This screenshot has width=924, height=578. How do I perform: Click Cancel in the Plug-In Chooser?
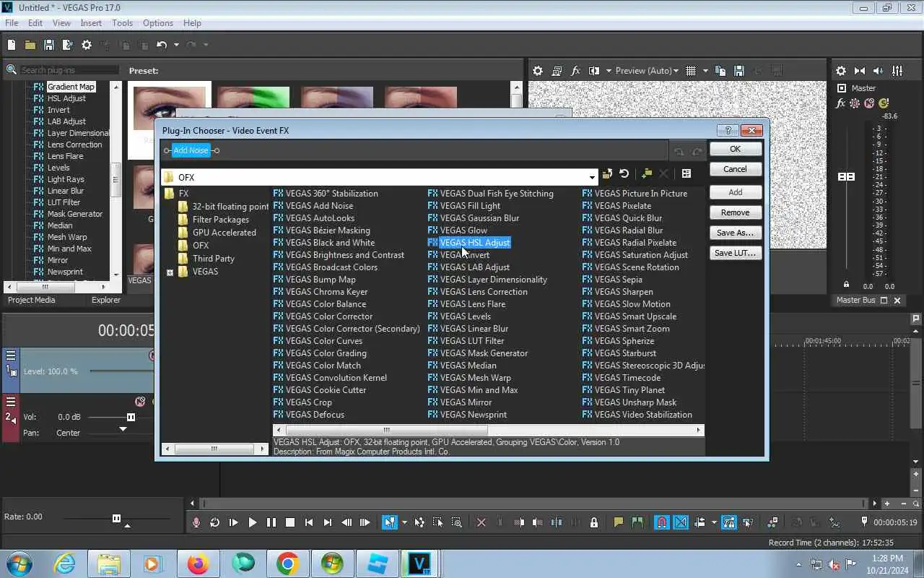pyautogui.click(x=735, y=169)
